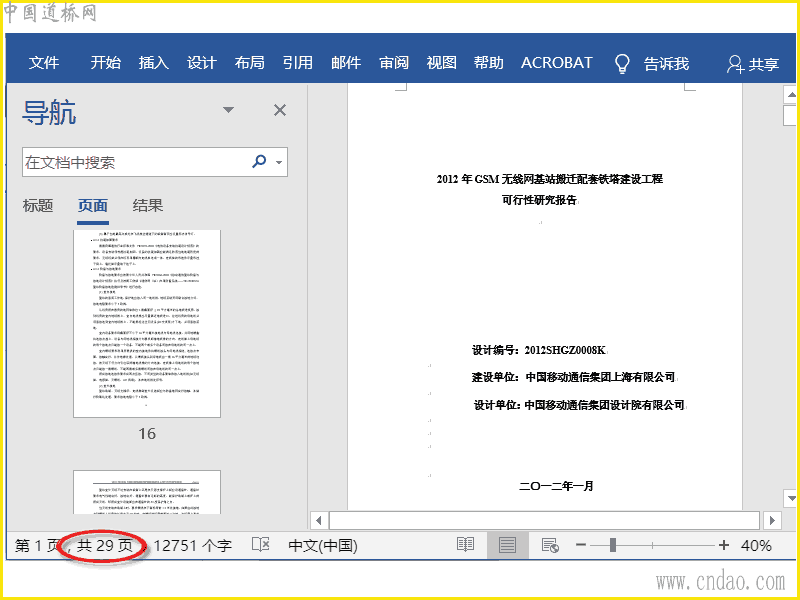Screen dimensions: 800x600
Task: Click the vertical scrollbar down arrow
Action: click(791, 498)
